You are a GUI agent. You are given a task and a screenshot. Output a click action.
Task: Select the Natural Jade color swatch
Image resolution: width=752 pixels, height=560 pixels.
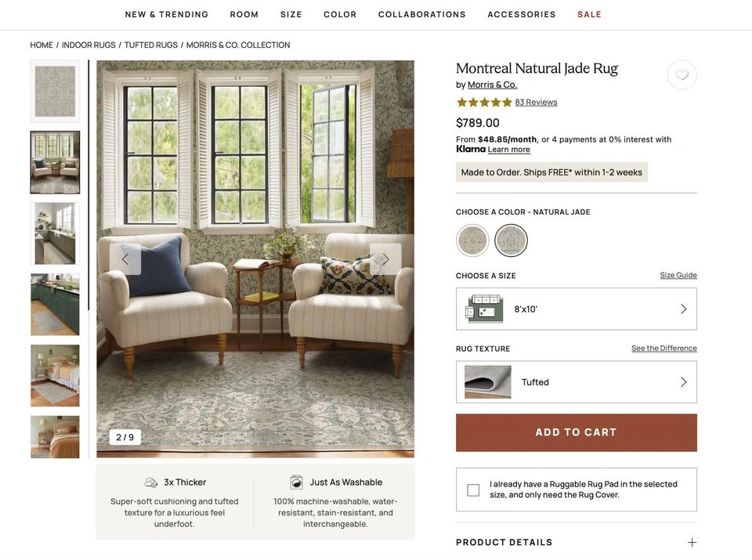[x=512, y=240]
